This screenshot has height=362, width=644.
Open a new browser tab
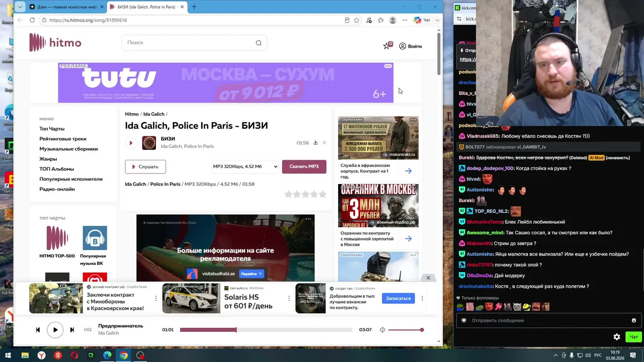(x=194, y=7)
